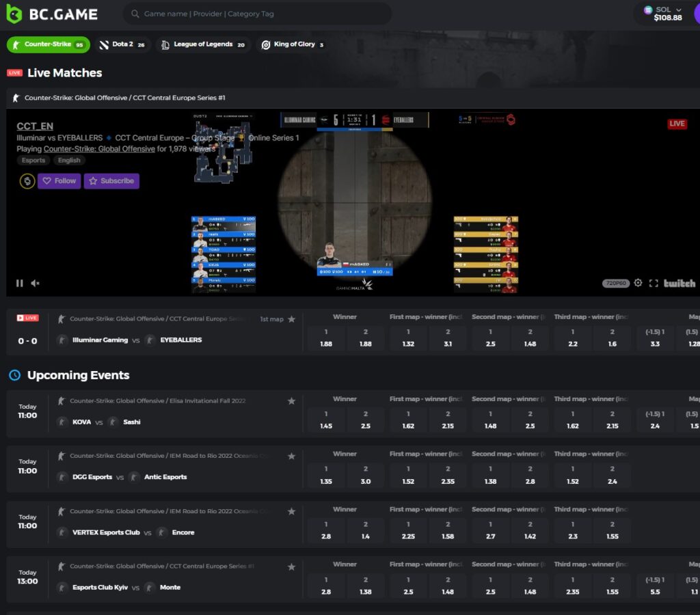
Task: Pause the Twitch stream
Action: point(20,284)
